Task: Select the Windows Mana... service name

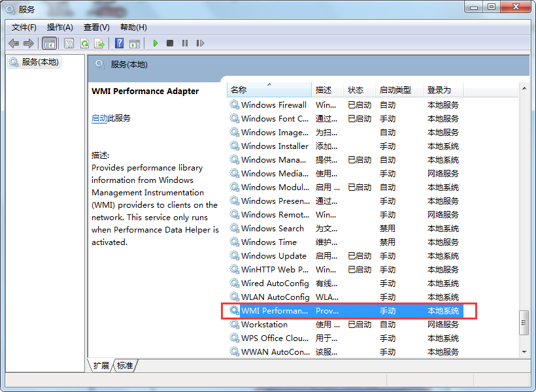Action: click(273, 159)
